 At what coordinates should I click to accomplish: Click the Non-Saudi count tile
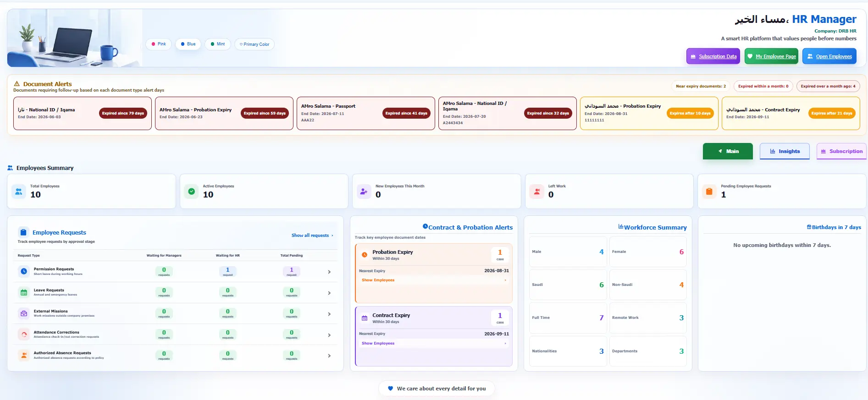[648, 285]
